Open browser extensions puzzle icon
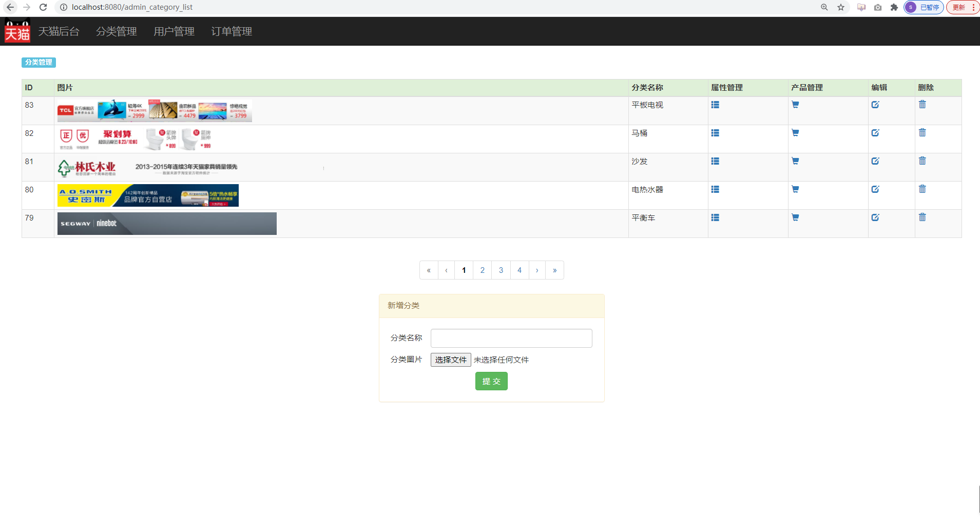980x517 pixels. (894, 7)
